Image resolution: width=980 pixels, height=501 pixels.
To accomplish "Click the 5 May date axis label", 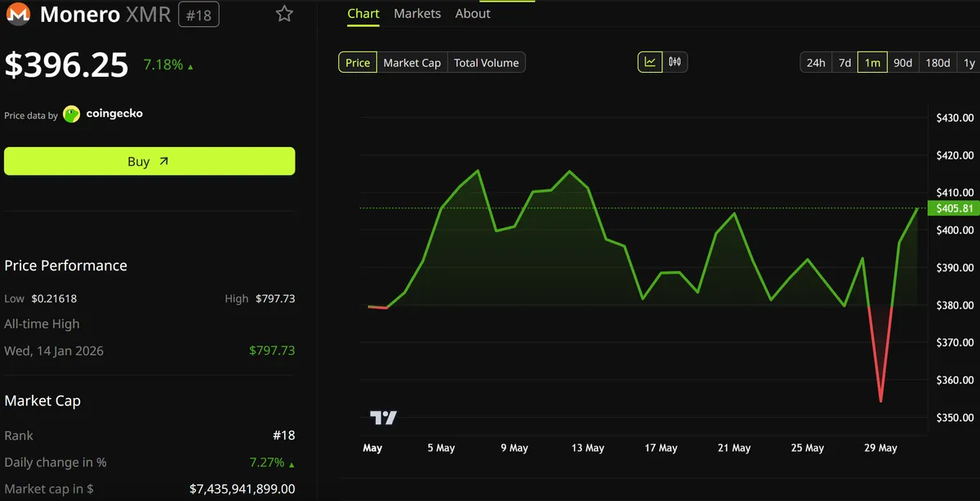I will pyautogui.click(x=441, y=448).
